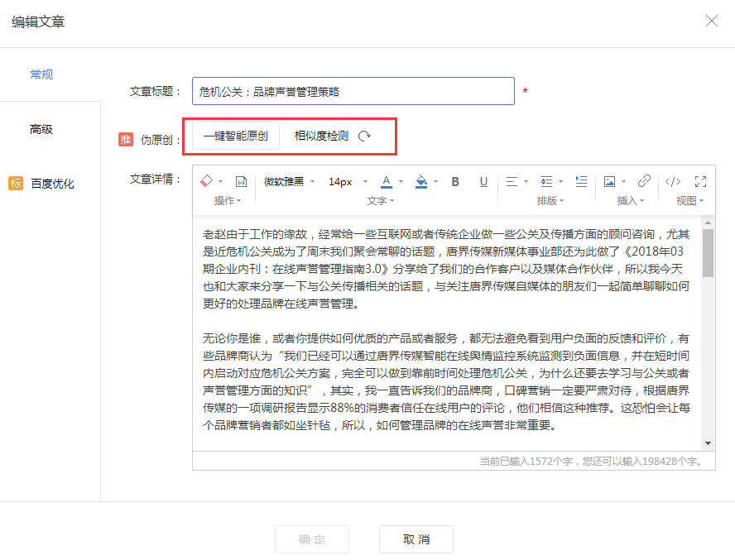Click the fullscreen editor icon
735x560 pixels.
click(x=701, y=181)
